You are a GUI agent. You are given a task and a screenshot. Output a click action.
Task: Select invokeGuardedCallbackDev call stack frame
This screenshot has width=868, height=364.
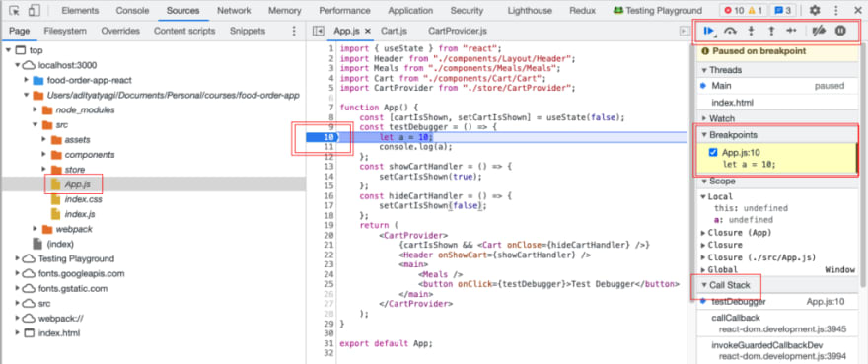pyautogui.click(x=778, y=351)
